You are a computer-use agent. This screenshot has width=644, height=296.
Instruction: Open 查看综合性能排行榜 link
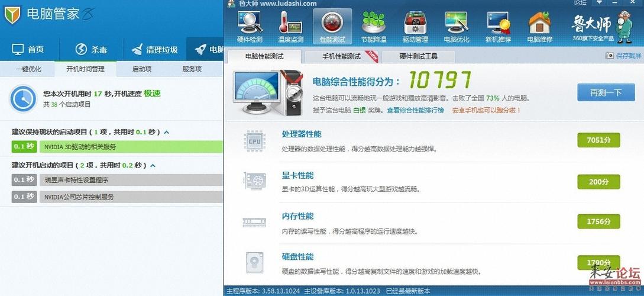(x=415, y=110)
